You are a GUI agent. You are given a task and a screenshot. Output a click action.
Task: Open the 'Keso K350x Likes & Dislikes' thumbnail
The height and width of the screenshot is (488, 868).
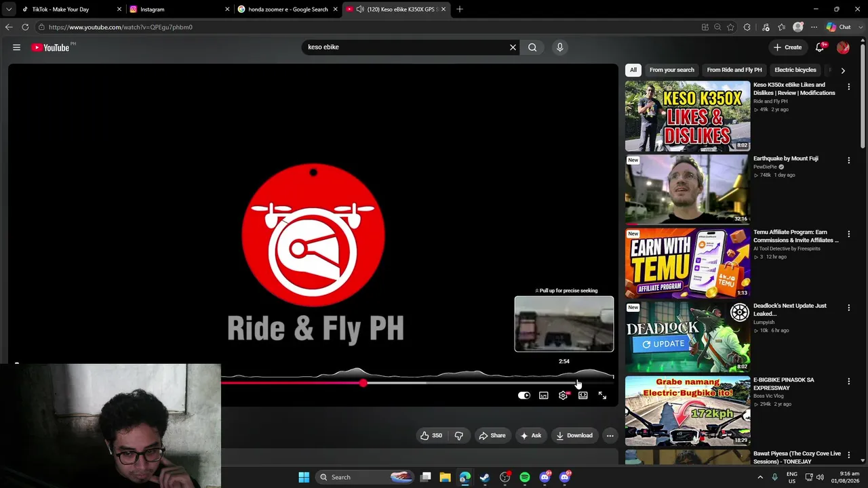click(688, 116)
